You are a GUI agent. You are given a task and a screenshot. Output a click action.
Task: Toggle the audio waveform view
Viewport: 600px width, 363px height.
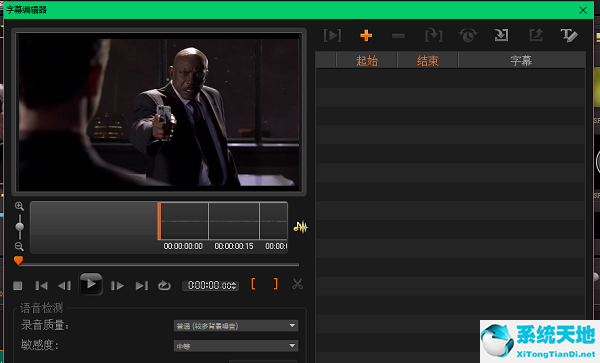coord(301,227)
